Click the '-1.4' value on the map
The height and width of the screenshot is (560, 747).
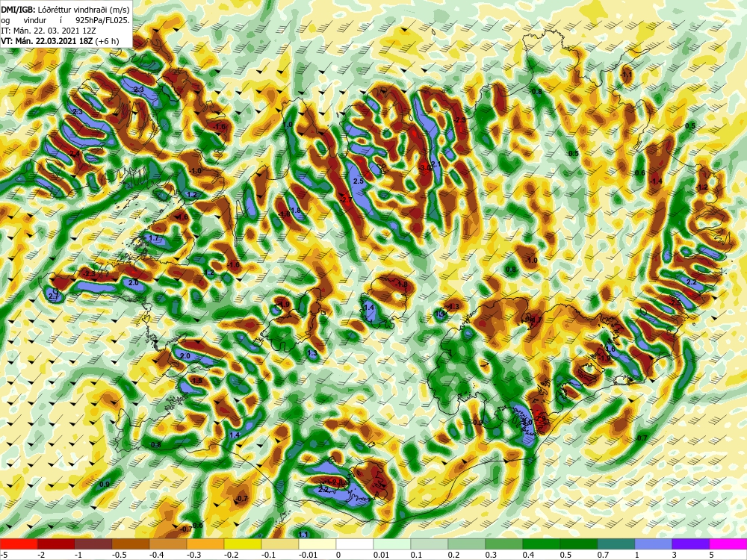click(x=657, y=181)
